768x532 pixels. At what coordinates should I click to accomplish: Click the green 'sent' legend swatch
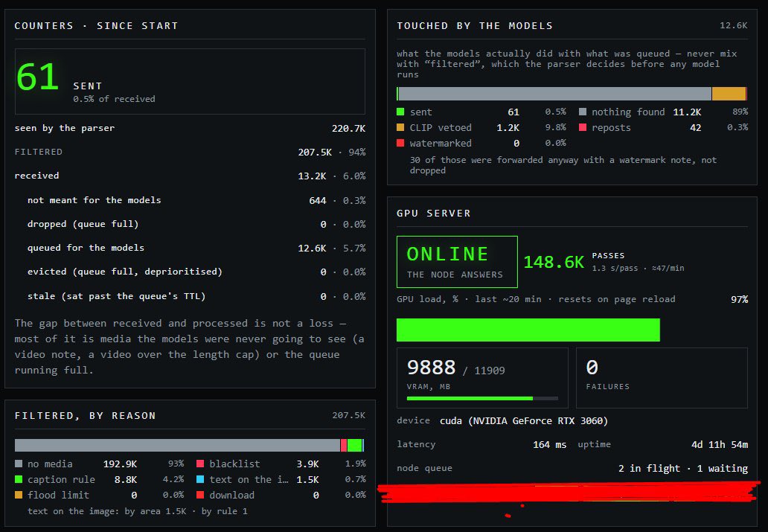click(x=400, y=112)
